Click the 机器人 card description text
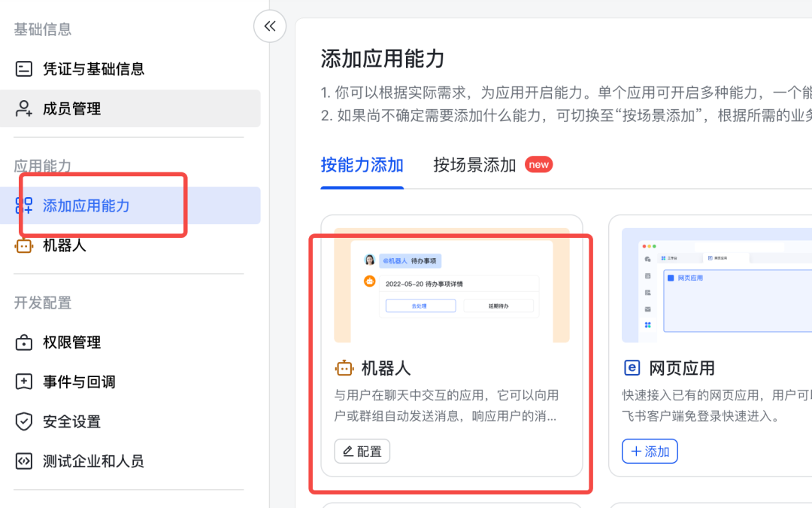Viewport: 812px width, 508px height. [447, 406]
